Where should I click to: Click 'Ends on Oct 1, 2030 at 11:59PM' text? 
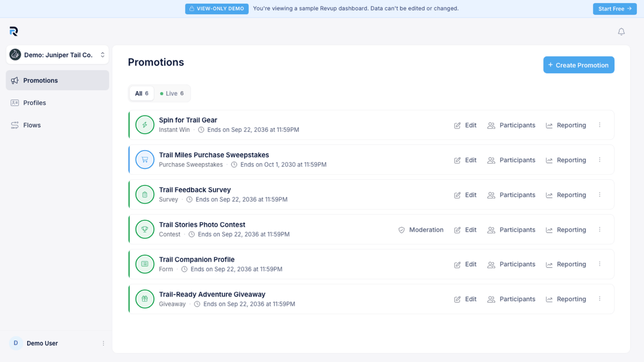click(x=283, y=165)
